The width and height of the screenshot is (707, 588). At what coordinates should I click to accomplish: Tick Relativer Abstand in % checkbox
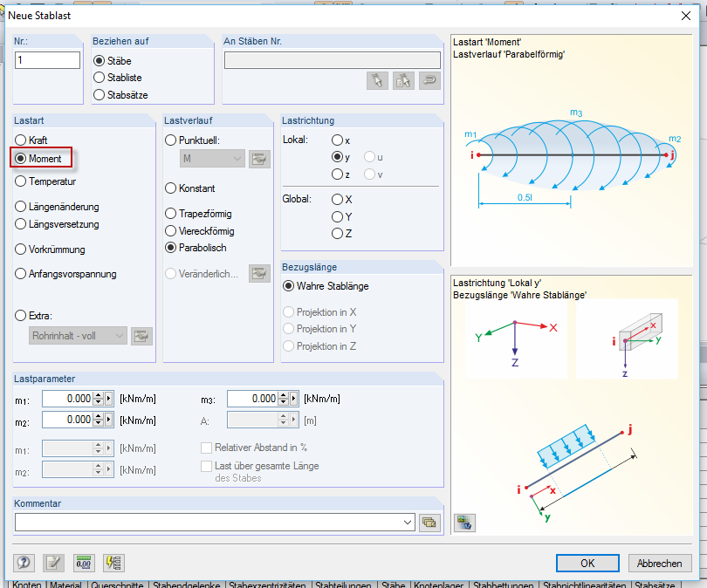tap(207, 448)
